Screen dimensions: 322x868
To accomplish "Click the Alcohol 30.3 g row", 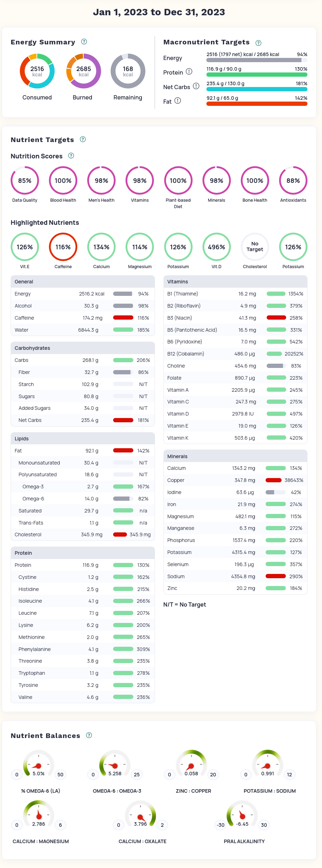I will click(83, 306).
